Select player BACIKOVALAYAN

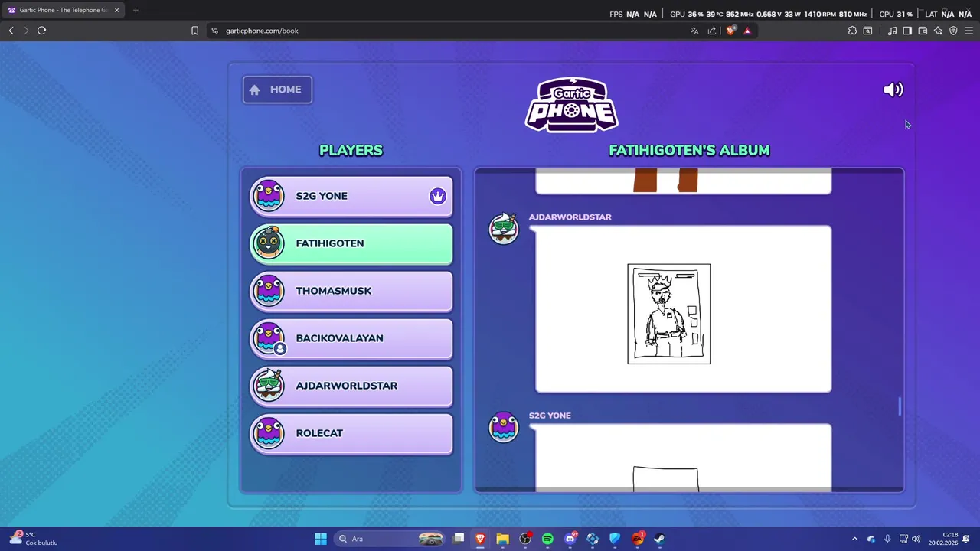click(x=351, y=338)
